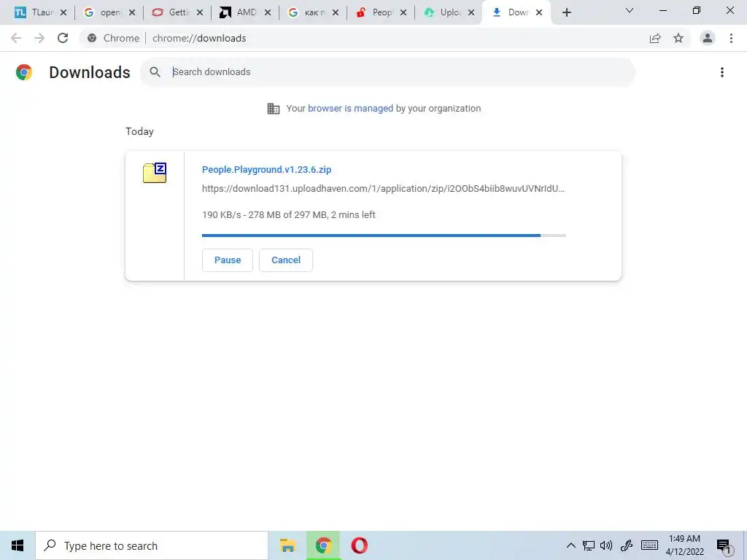
Task: Cancel the download
Action: click(x=286, y=260)
